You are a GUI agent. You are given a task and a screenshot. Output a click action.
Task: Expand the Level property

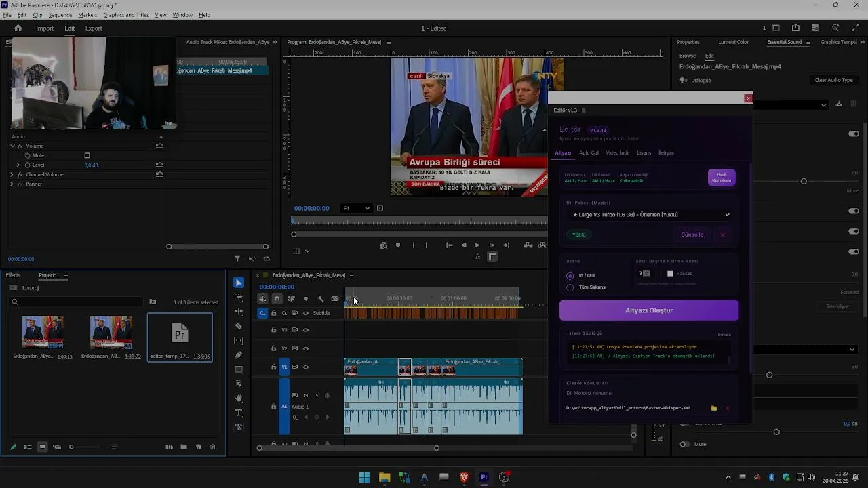pyautogui.click(x=18, y=165)
